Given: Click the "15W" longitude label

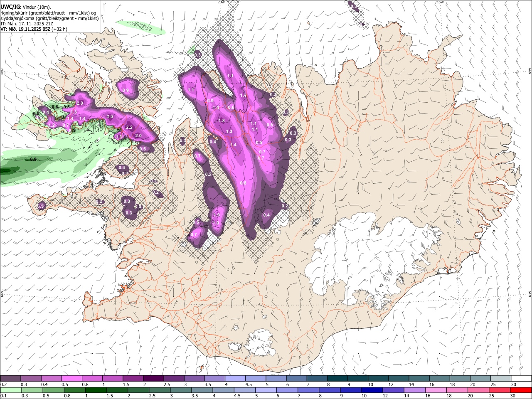Looking at the screenshot, I should click(x=441, y=2).
